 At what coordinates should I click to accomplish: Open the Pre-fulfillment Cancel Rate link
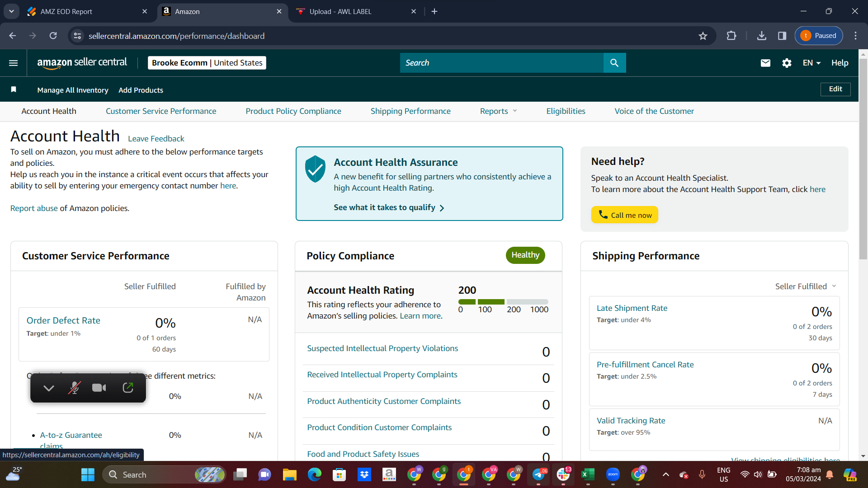coord(645,365)
